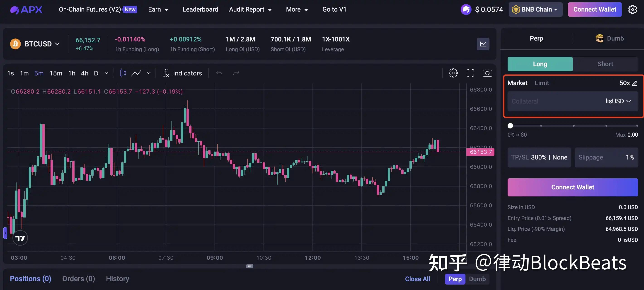Switch to Limit order type

(x=542, y=83)
